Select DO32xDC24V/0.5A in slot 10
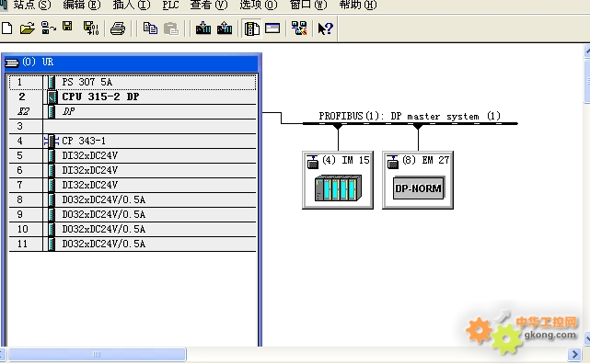The image size is (590, 364). 133,229
